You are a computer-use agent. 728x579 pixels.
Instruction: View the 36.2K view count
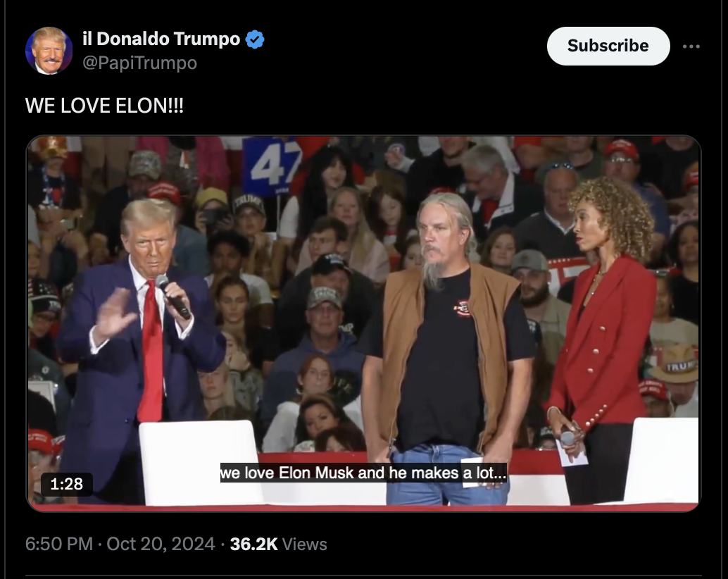[x=253, y=544]
